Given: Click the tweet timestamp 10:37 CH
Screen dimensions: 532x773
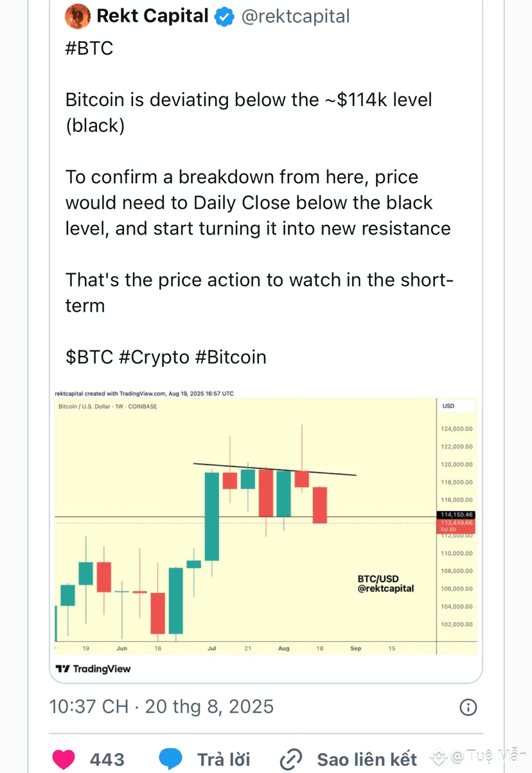Looking at the screenshot, I should tap(89, 707).
